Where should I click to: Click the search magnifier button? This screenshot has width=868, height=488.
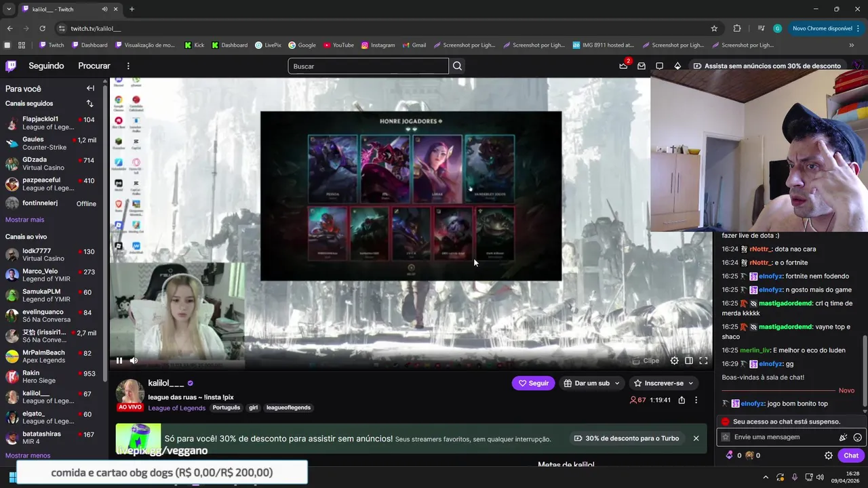[457, 66]
